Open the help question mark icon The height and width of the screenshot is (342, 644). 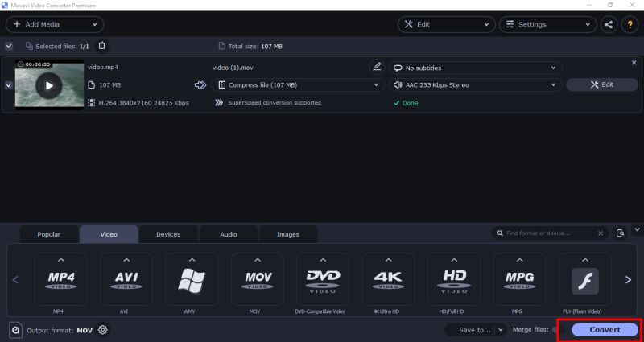(630, 25)
